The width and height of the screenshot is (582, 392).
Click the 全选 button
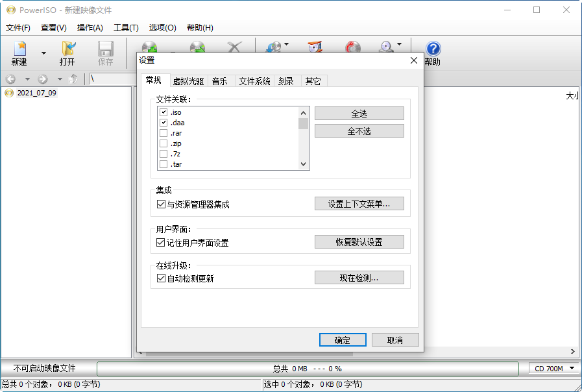coord(359,114)
